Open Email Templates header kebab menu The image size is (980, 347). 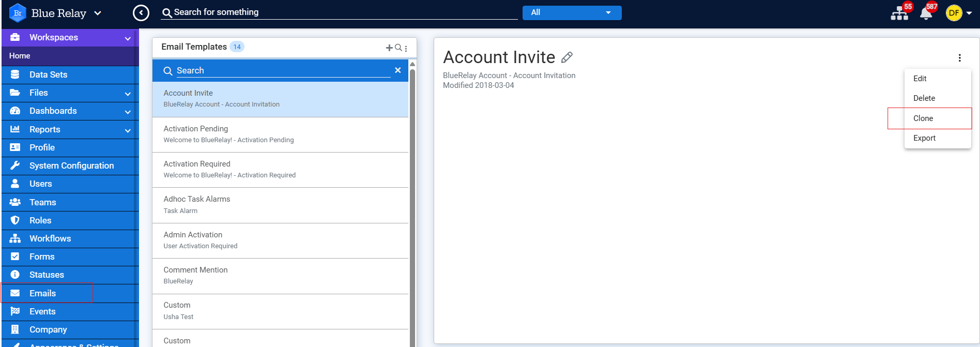point(406,49)
